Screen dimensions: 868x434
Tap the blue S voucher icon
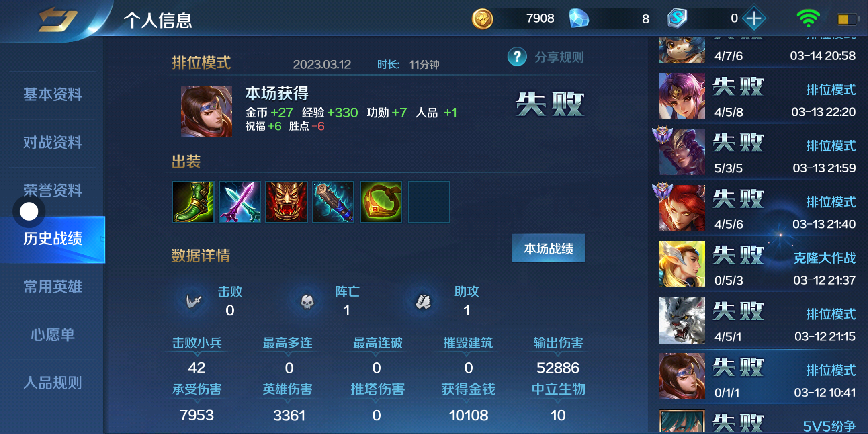[677, 18]
